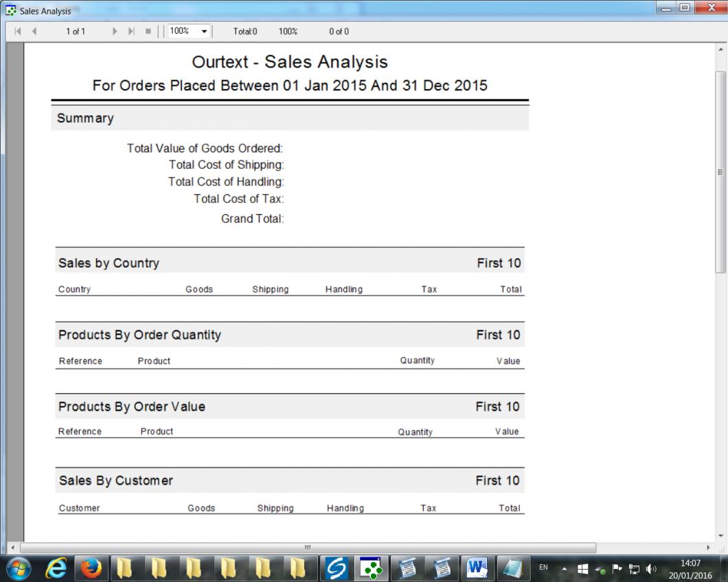Open the 100% zoom dropdown

[205, 32]
